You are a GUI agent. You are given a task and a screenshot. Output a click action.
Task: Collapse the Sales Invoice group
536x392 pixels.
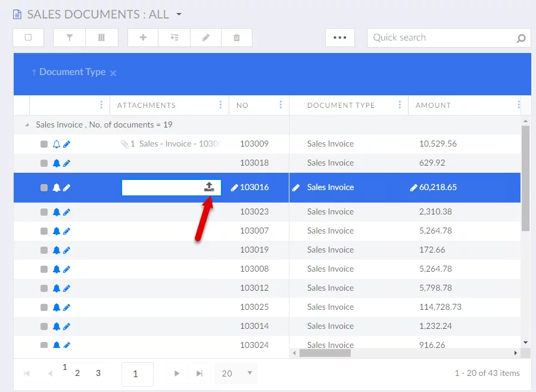tap(26, 125)
